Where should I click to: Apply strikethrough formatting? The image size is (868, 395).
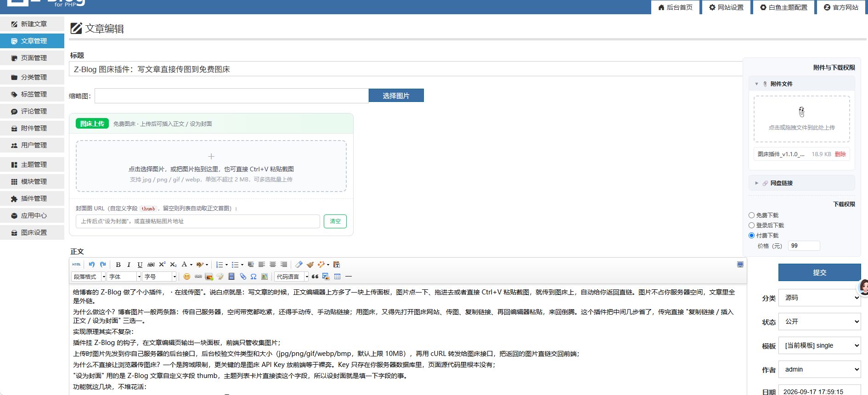pos(151,265)
